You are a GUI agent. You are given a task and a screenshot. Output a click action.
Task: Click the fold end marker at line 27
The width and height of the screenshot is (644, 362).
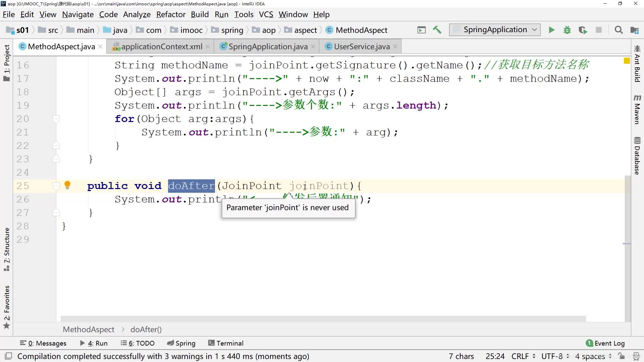pos(56,213)
